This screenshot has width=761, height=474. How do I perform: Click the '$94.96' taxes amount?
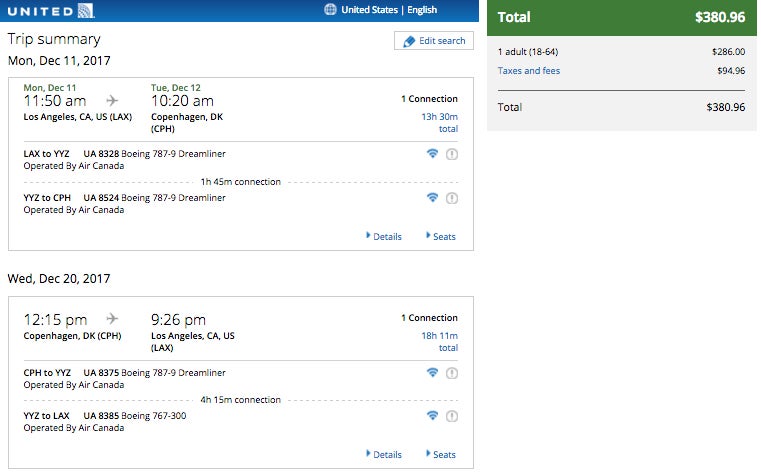(731, 71)
